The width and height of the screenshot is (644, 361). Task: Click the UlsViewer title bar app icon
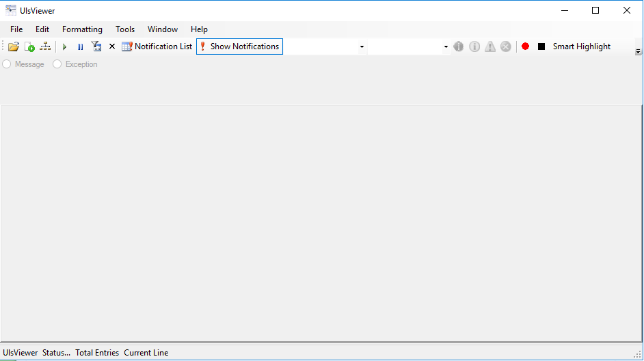coord(11,10)
